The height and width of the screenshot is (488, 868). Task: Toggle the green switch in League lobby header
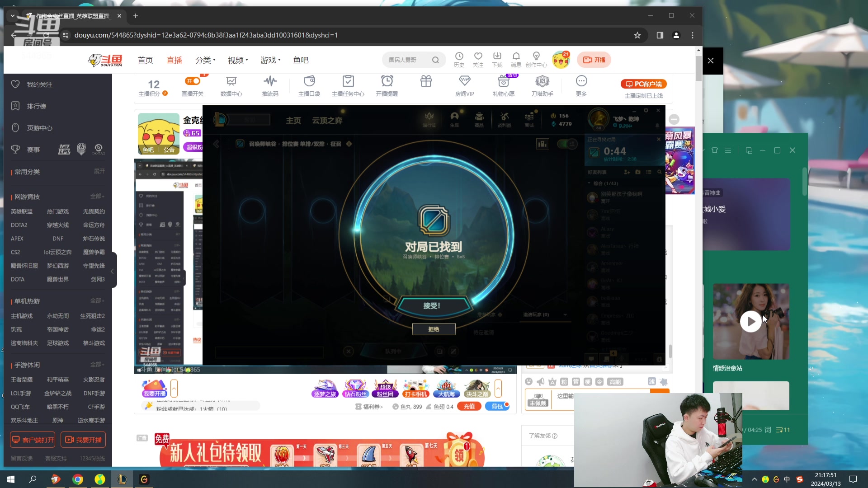[567, 144]
